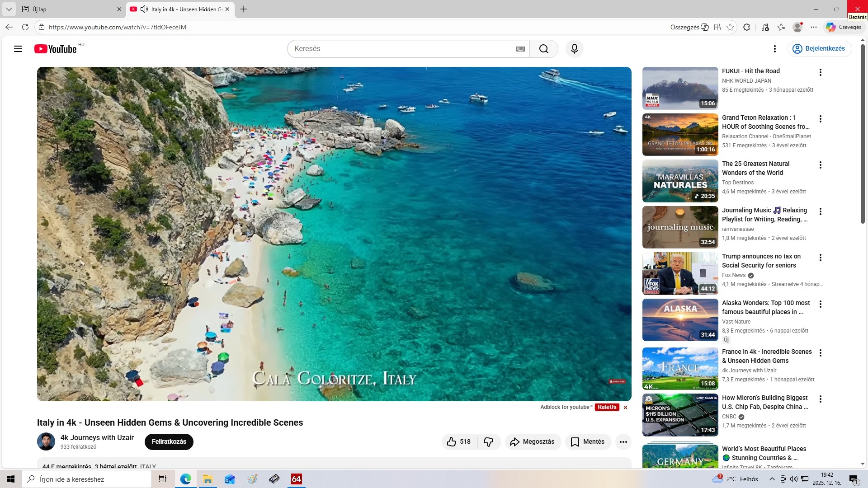The width and height of the screenshot is (868, 488).
Task: Open the YouTube hamburger guide menu
Action: [18, 49]
